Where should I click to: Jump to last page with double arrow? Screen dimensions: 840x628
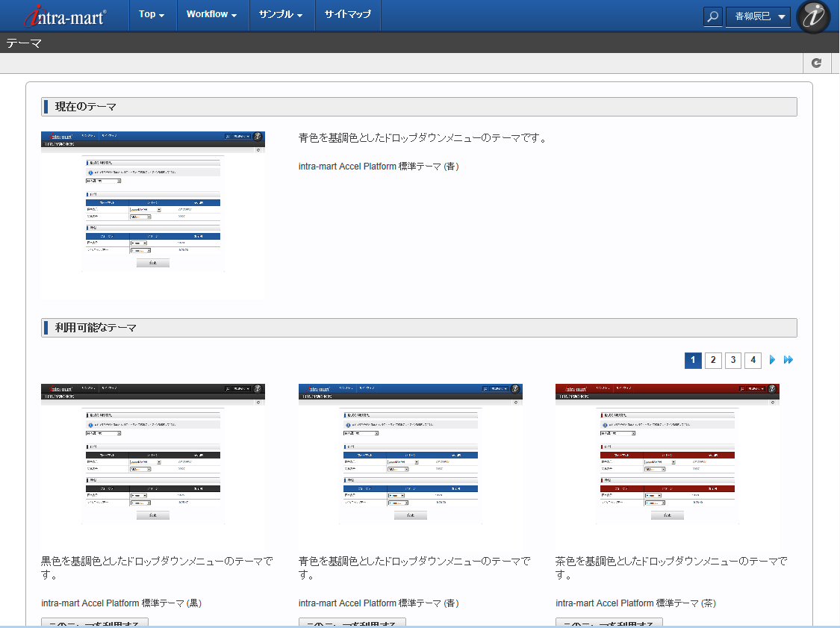click(x=788, y=361)
